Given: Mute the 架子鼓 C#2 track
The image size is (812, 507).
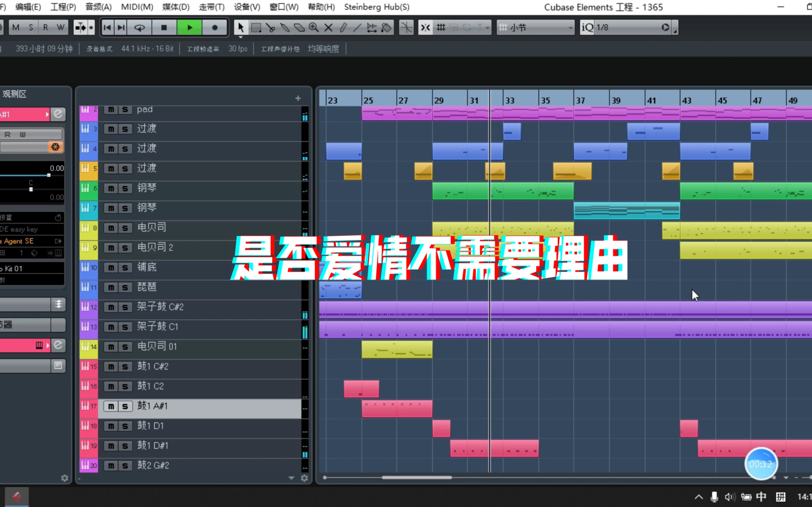Looking at the screenshot, I should pos(111,307).
